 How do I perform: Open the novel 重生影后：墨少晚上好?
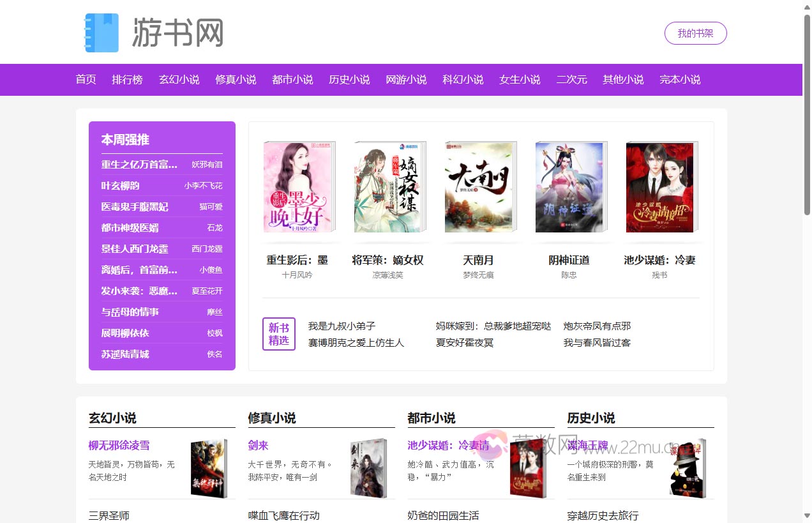tap(299, 186)
